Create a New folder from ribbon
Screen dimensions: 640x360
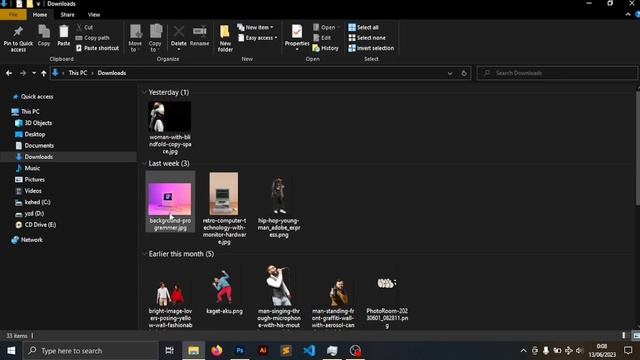tap(225, 38)
